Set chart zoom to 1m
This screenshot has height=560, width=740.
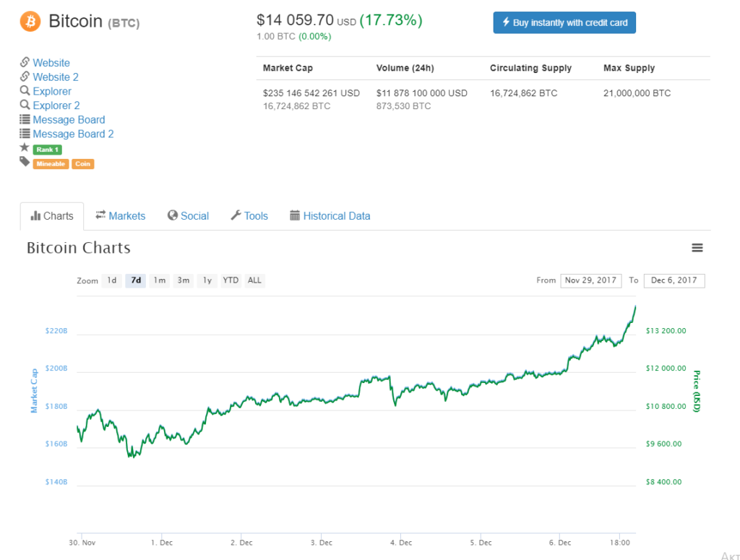[160, 280]
